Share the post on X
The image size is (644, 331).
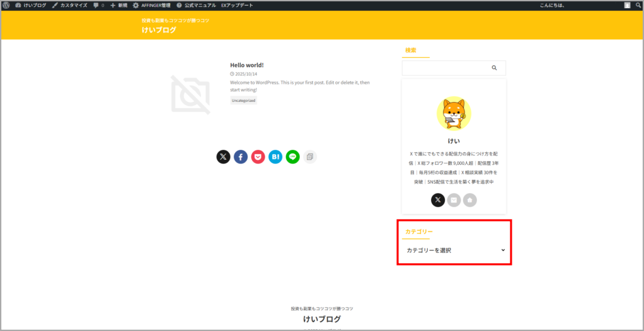(223, 157)
